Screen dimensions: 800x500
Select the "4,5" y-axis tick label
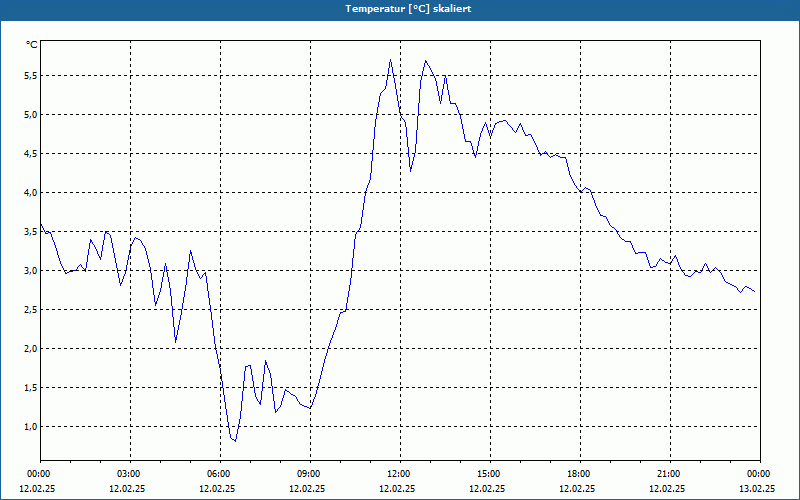(31, 154)
